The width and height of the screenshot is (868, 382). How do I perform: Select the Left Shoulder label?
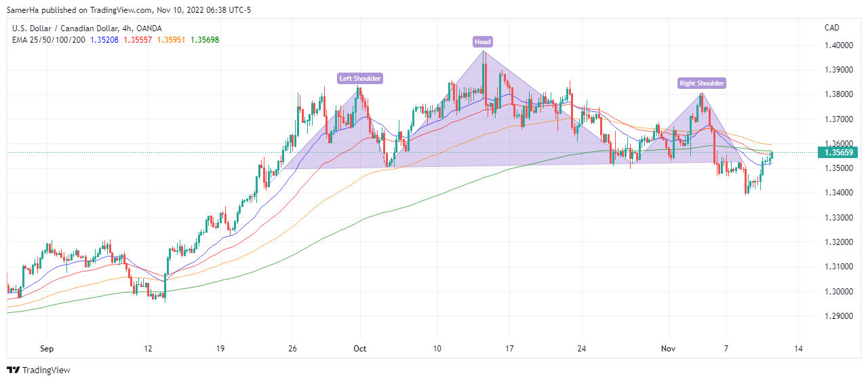(360, 78)
